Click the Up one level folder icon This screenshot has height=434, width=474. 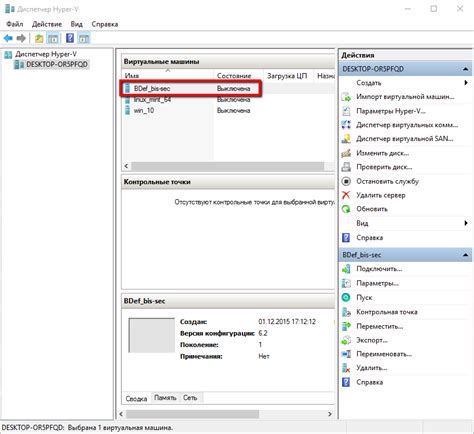click(x=39, y=38)
